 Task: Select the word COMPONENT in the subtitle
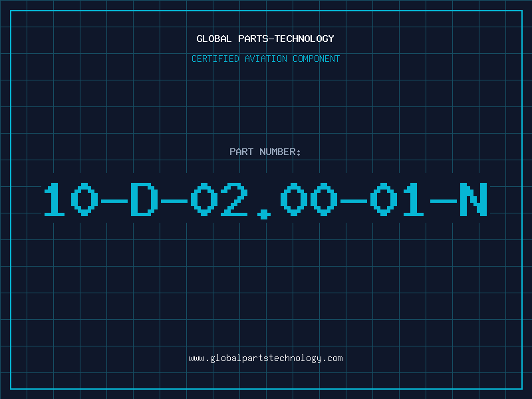tap(317, 59)
